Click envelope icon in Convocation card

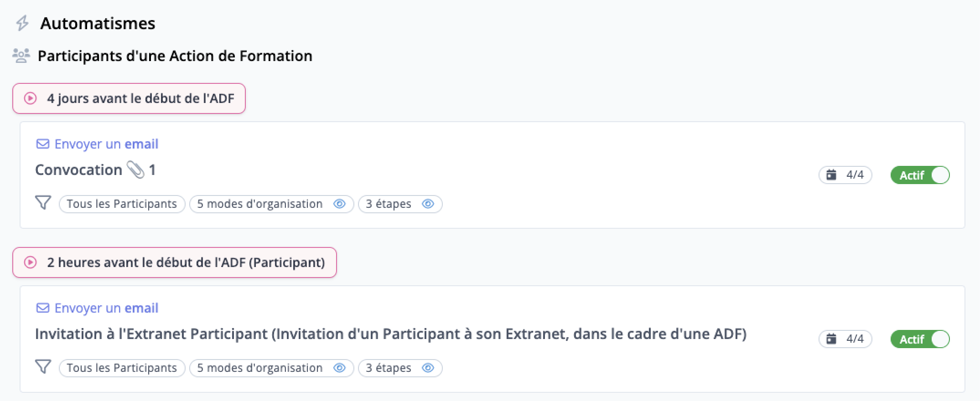(43, 144)
